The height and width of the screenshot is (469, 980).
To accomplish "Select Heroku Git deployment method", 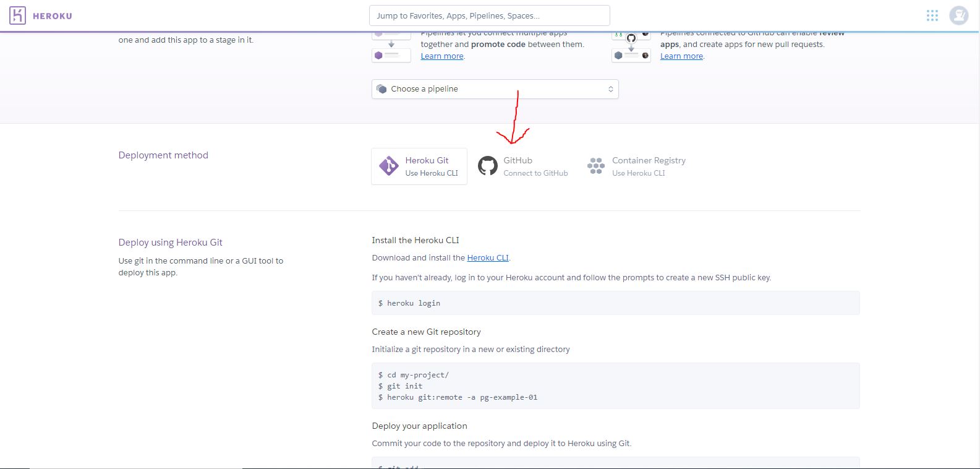I will coord(419,166).
